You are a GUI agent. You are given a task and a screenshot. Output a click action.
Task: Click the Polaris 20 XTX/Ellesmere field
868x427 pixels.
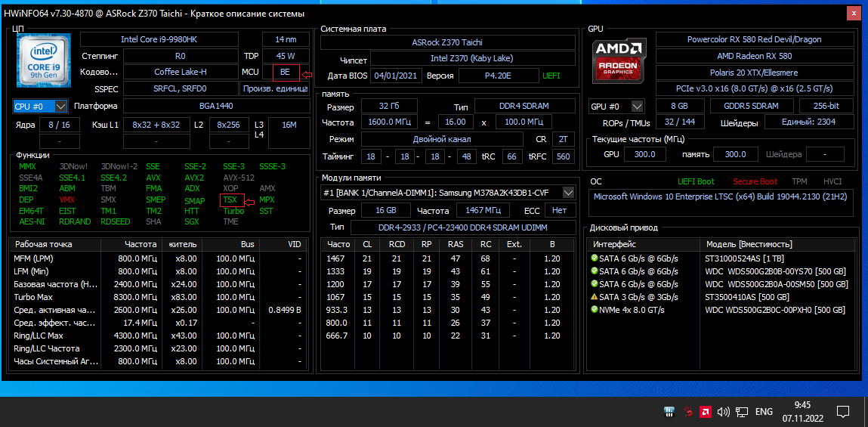pyautogui.click(x=755, y=73)
